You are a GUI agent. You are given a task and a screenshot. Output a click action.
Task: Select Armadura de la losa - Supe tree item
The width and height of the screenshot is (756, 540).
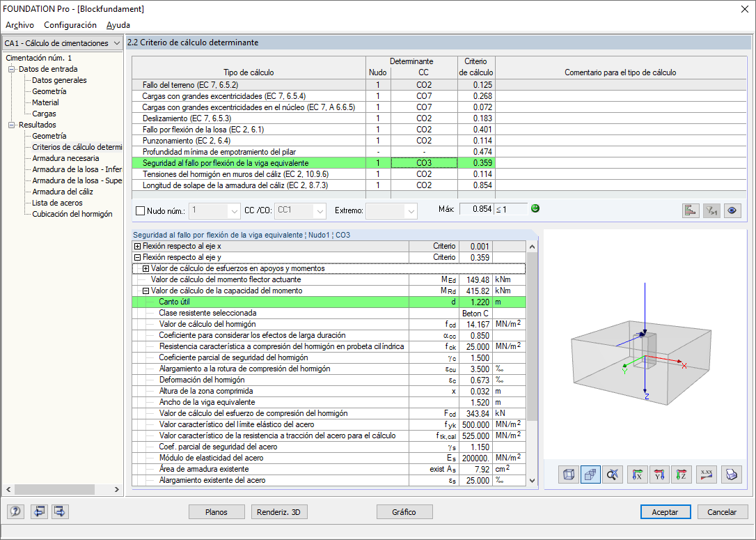point(77,180)
